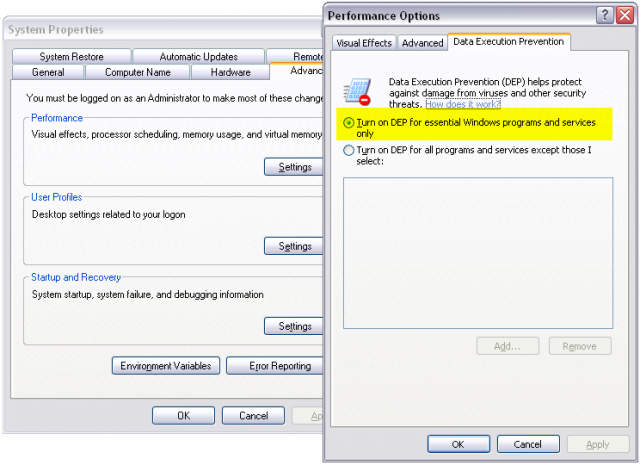The height and width of the screenshot is (465, 640).
Task: Open User Profiles Settings button
Action: click(x=294, y=246)
